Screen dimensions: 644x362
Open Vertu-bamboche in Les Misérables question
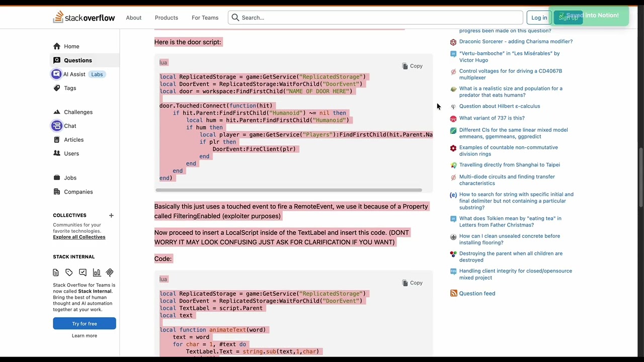(509, 57)
